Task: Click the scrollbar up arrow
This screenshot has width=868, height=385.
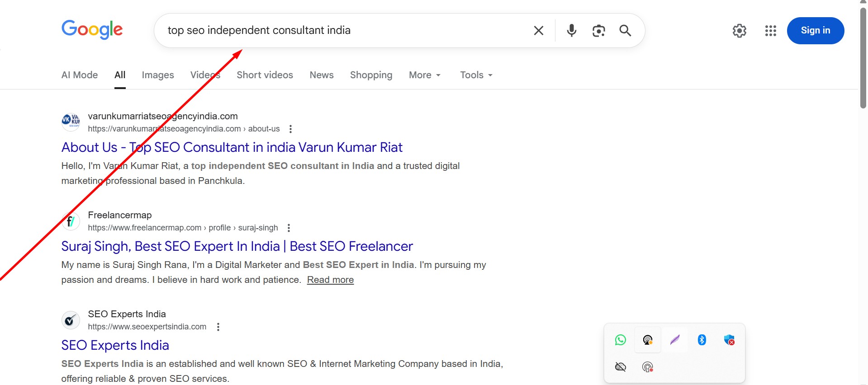Action: pos(863,2)
